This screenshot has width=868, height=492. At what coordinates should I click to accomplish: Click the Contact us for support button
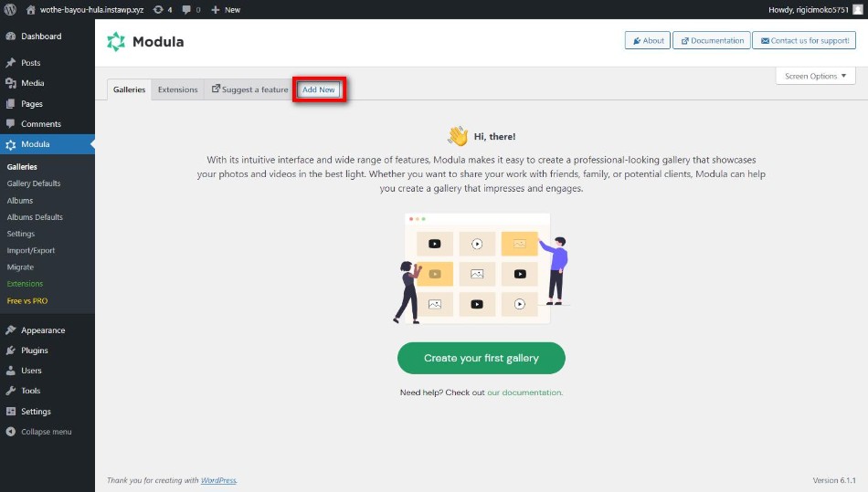pos(804,40)
